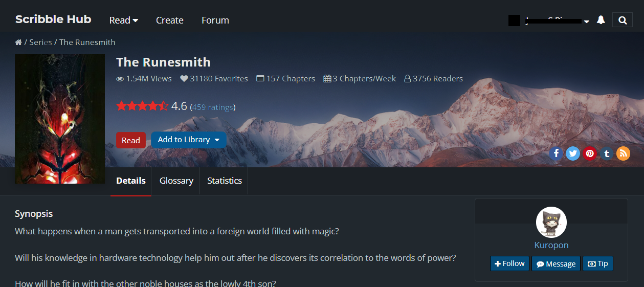The image size is (644, 287).
Task: Select the Details tab
Action: pyautogui.click(x=131, y=181)
